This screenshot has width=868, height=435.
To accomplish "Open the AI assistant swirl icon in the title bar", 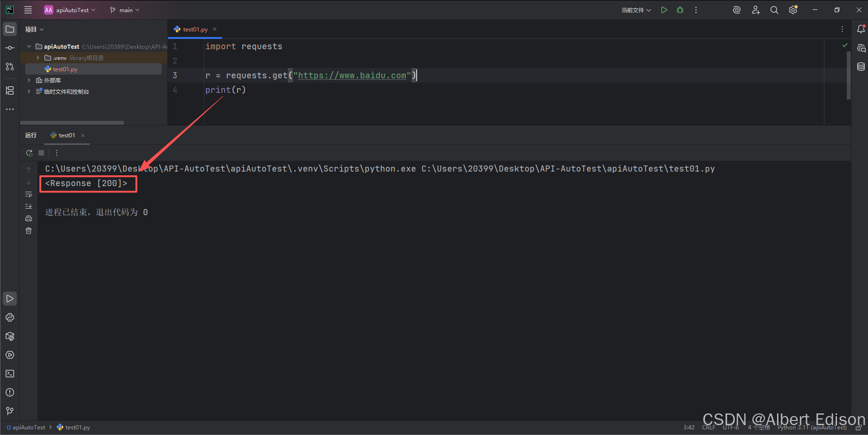I will (737, 10).
